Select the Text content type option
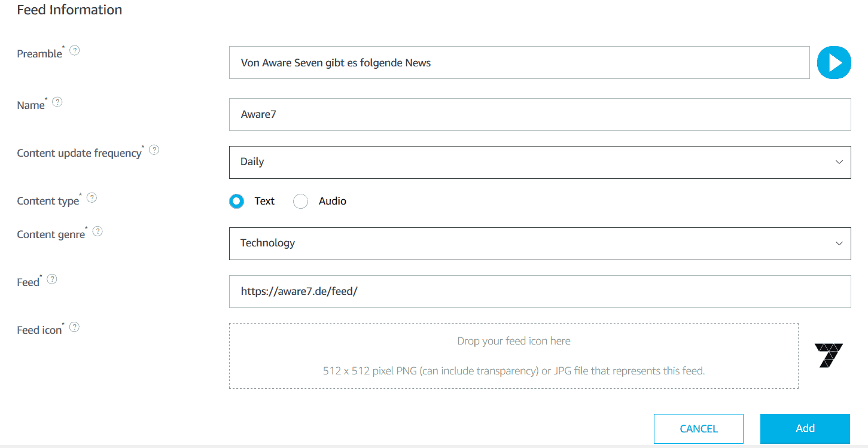The width and height of the screenshot is (868, 448). click(236, 201)
